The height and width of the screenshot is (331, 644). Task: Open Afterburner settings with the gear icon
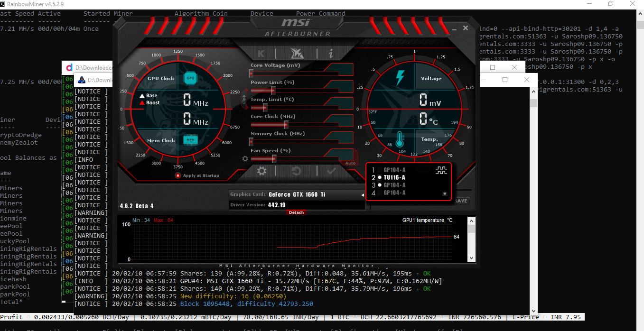[x=261, y=171]
